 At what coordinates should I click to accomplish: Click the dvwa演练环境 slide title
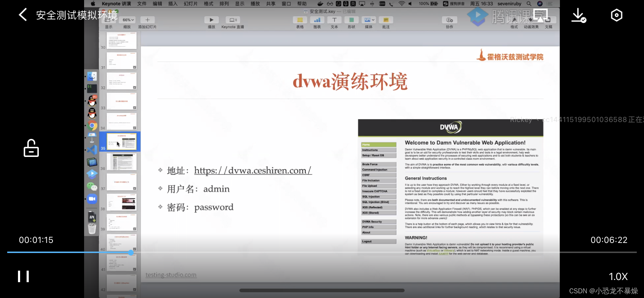350,81
